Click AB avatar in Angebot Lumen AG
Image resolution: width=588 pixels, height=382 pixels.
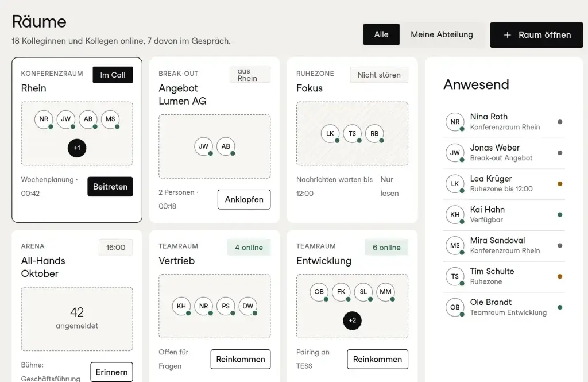click(x=226, y=146)
